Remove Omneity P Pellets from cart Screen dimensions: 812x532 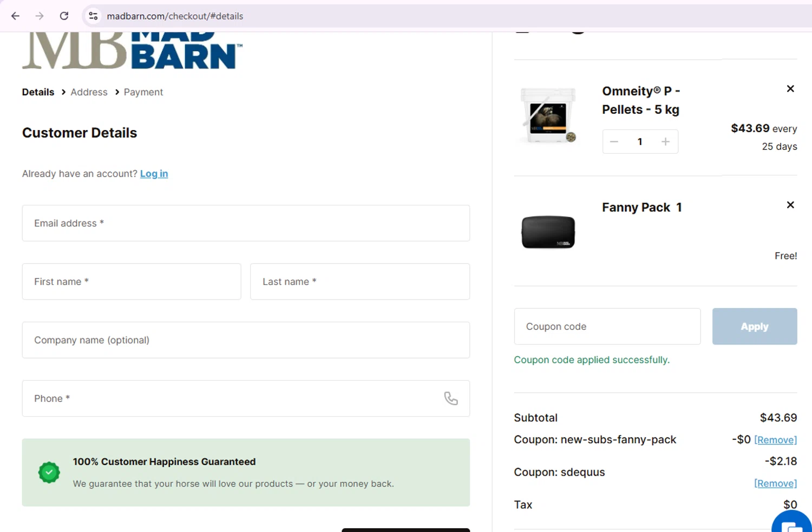tap(790, 89)
